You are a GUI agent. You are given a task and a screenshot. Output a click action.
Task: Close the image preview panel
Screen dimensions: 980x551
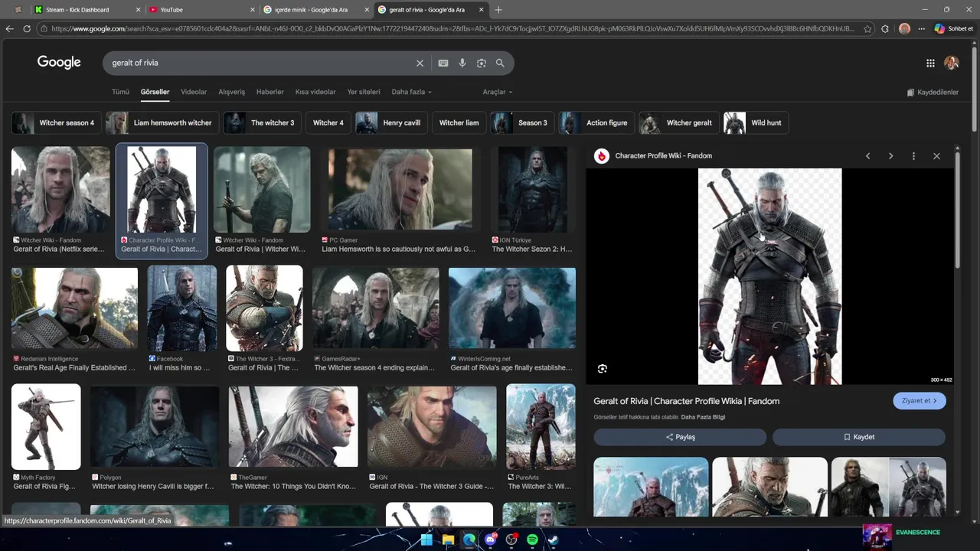click(x=936, y=156)
